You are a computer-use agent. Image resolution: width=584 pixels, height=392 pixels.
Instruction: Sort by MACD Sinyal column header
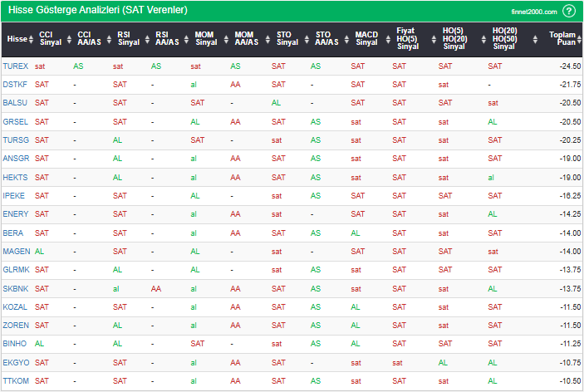tap(366, 38)
